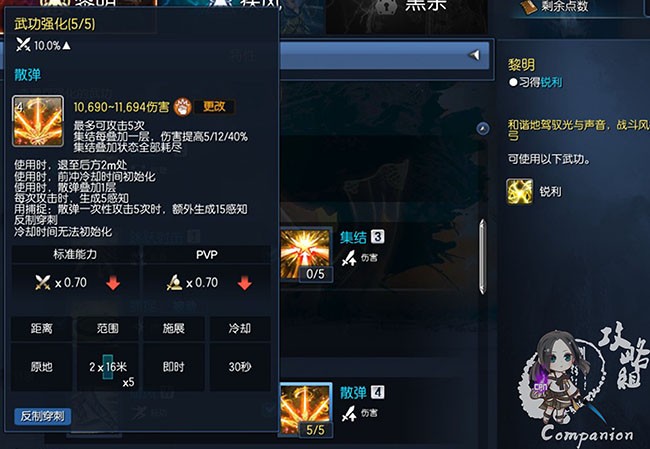
Task: Click the PVP multiplier icon
Action: [x=174, y=283]
